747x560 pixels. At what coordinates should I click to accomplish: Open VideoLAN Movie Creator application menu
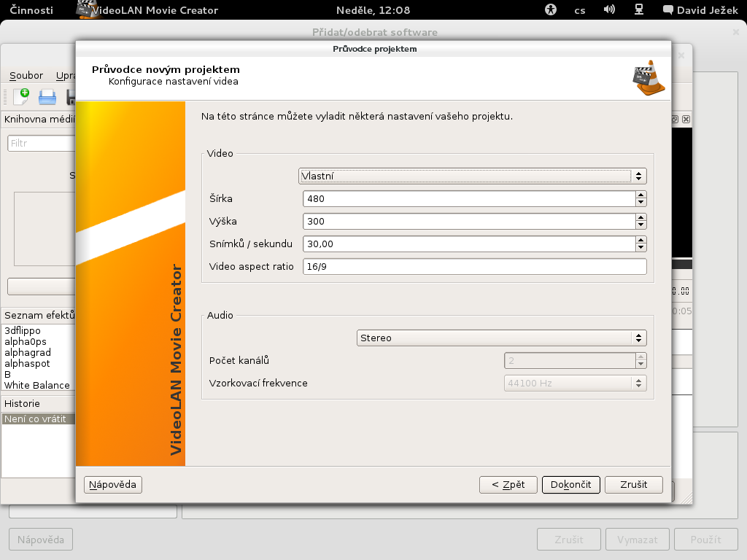click(147, 10)
